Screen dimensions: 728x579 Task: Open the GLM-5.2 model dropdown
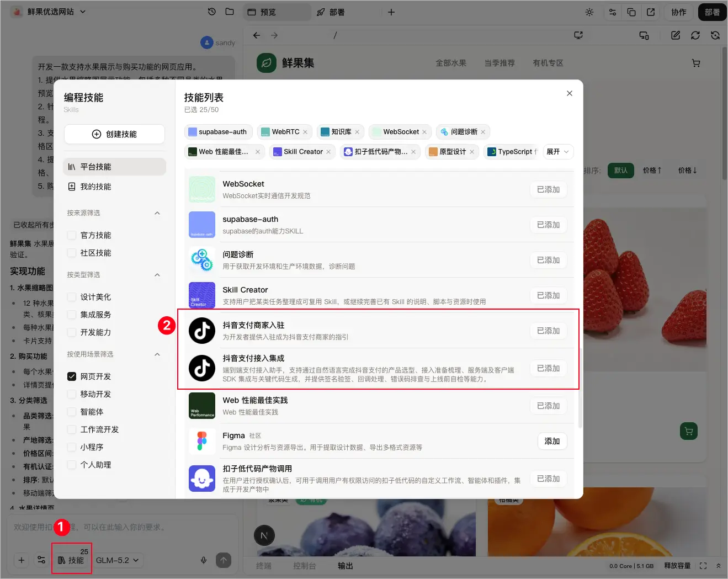[117, 560]
